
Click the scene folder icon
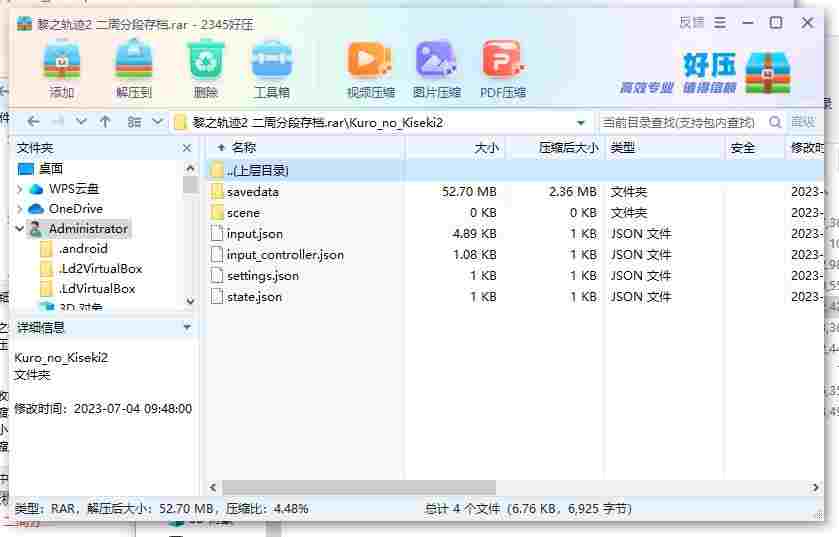tap(217, 213)
